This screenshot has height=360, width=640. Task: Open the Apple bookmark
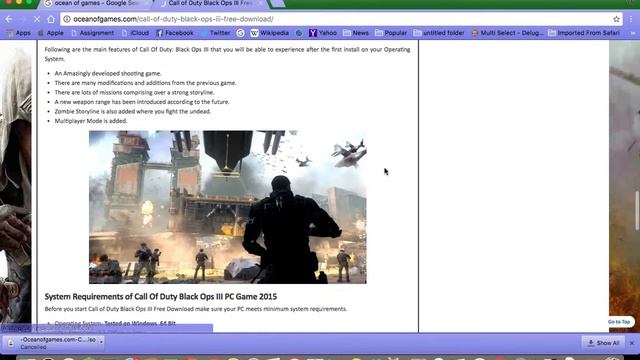coord(51,33)
